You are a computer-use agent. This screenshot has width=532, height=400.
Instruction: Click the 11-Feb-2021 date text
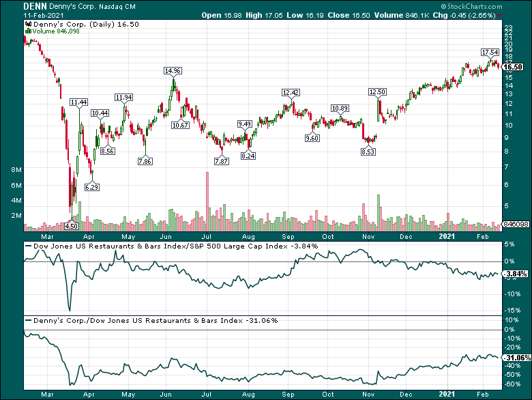pos(44,16)
